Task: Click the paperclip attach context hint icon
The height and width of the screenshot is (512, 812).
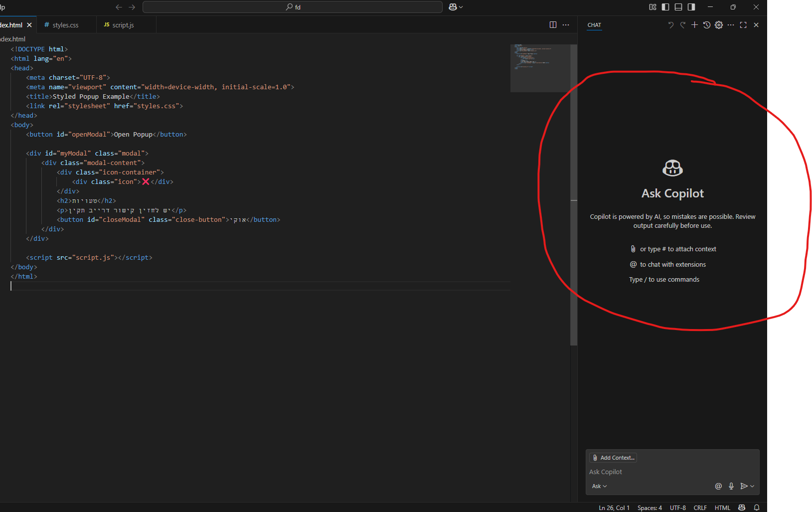Action: (x=633, y=249)
